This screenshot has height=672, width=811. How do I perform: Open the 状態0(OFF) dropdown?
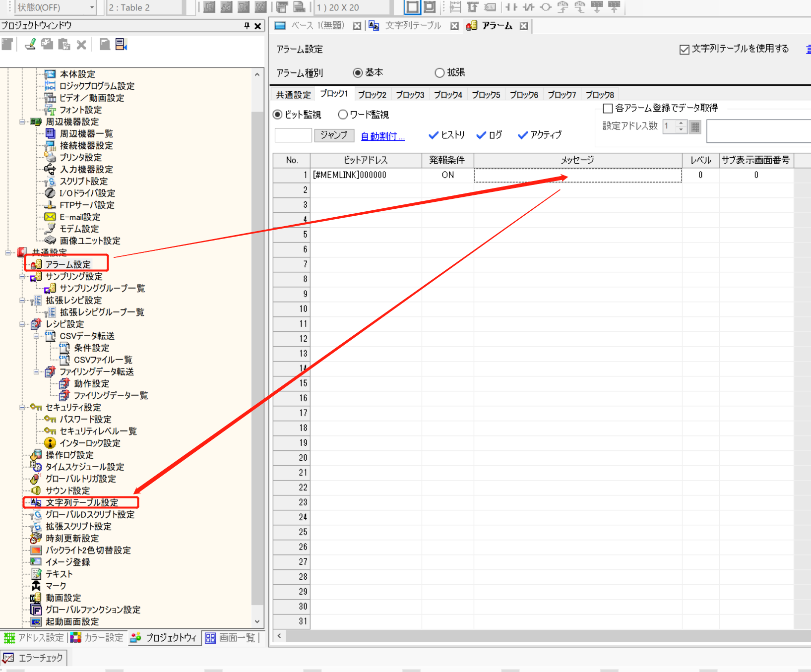(x=92, y=7)
